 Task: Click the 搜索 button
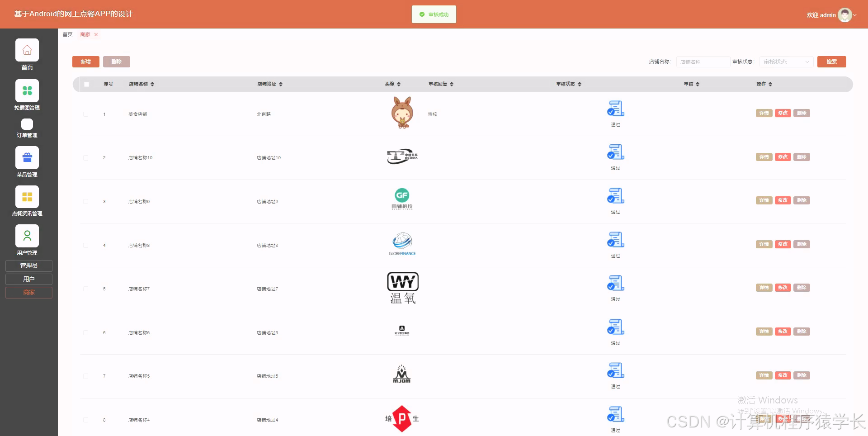[x=831, y=62]
